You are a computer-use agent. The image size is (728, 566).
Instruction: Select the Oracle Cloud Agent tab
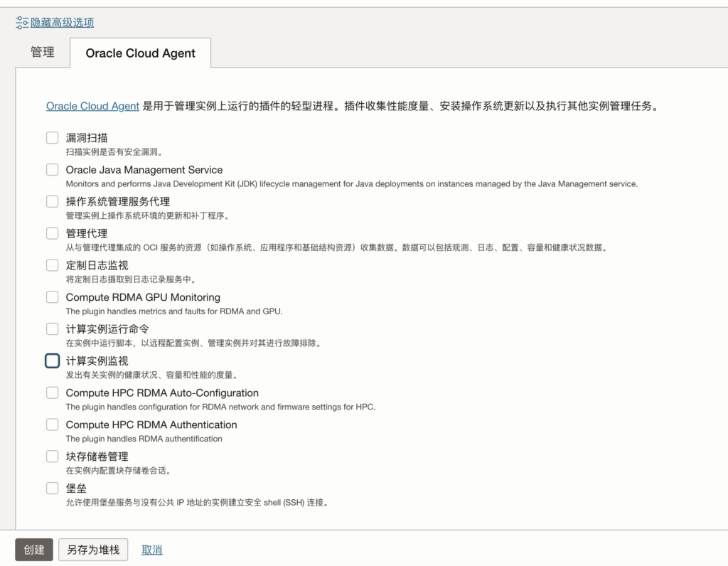(140, 53)
